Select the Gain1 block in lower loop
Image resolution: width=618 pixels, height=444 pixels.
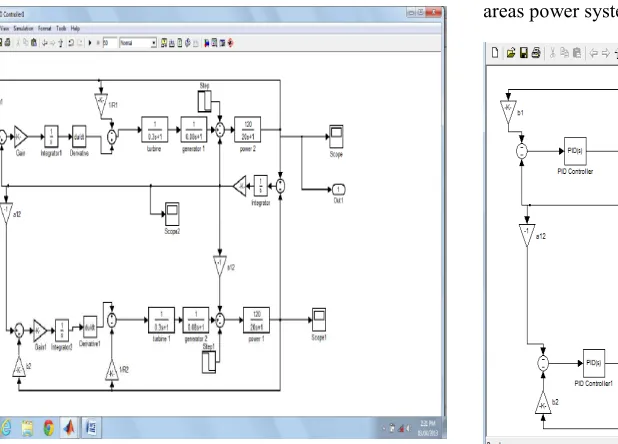40,331
